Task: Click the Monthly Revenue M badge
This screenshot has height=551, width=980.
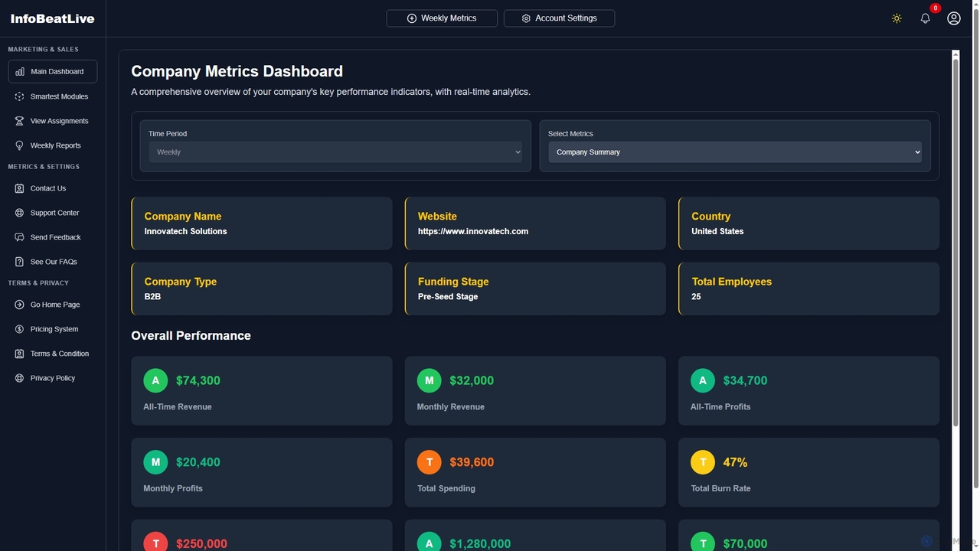Action: (x=429, y=380)
